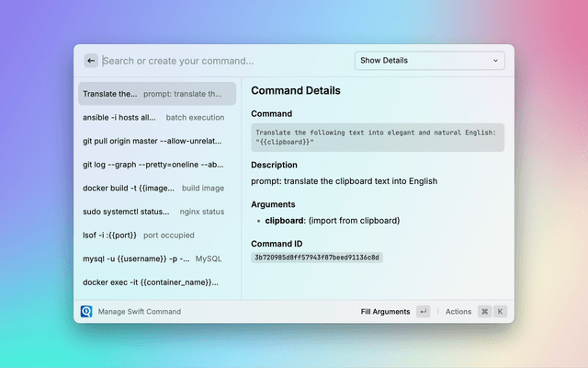
Task: Choose the git pull origin master command
Action: tap(154, 141)
